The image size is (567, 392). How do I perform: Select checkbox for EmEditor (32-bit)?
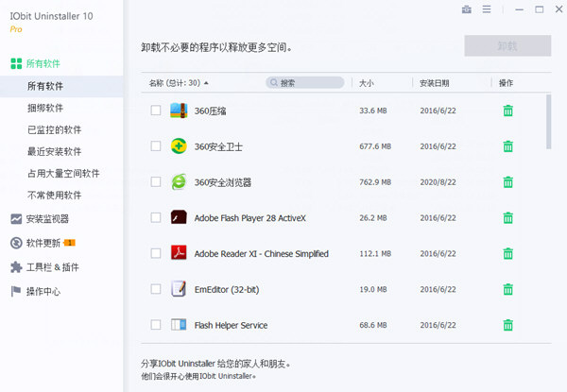(156, 289)
